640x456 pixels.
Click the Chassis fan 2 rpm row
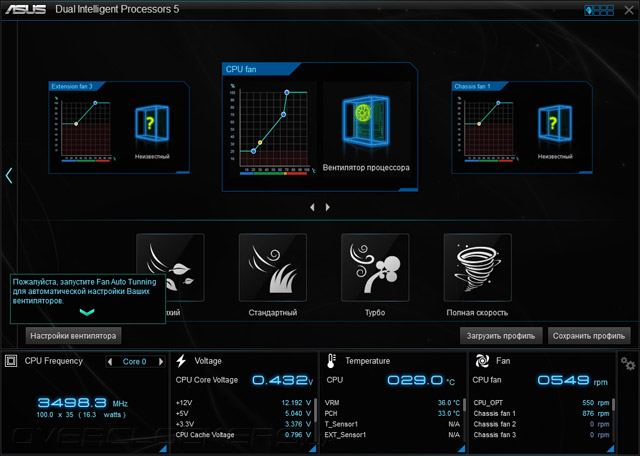click(x=541, y=425)
